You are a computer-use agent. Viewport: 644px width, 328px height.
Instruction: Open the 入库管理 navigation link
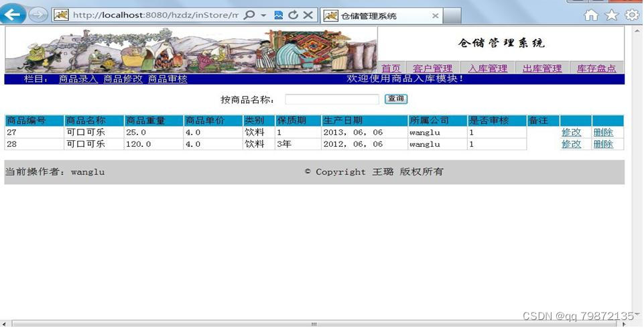pos(487,68)
